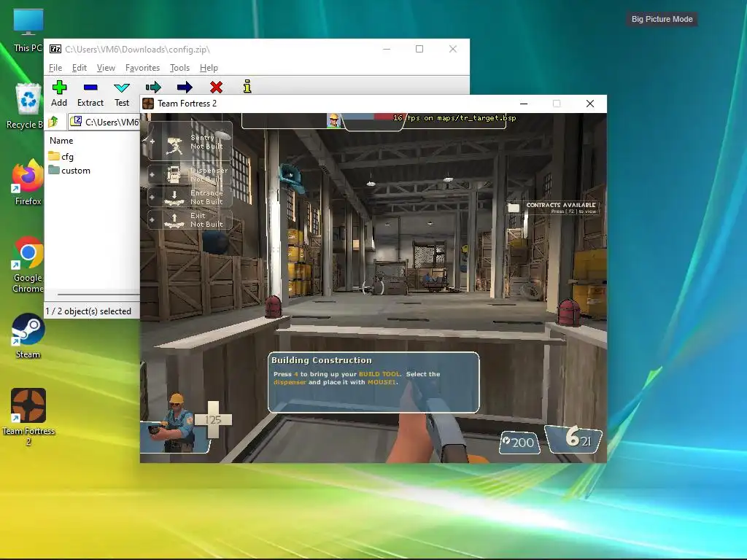The width and height of the screenshot is (747, 560).
Task: Click the Entrance Not Built teleporter HUD panel
Action: pos(190,197)
